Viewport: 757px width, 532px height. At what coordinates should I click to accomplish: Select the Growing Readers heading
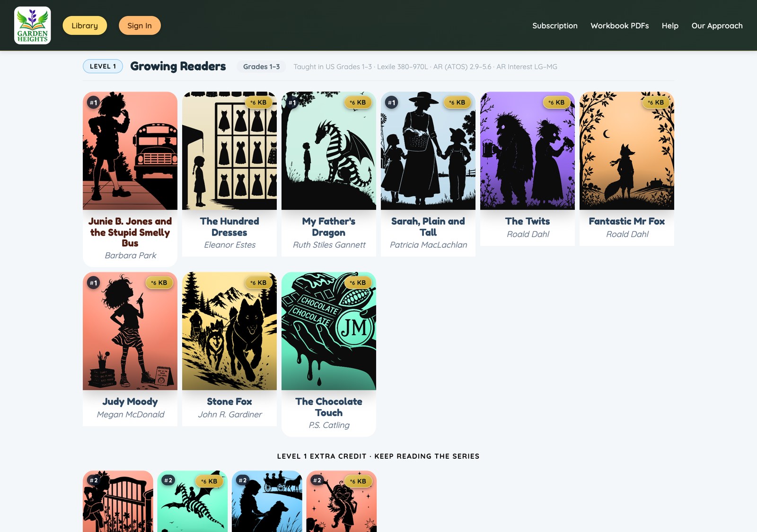(178, 66)
